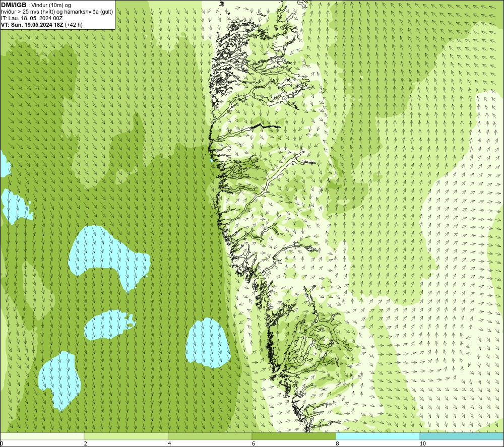Click the 'IT: Lau. 18. 05. 2024 00Z' line

pyautogui.click(x=32, y=18)
